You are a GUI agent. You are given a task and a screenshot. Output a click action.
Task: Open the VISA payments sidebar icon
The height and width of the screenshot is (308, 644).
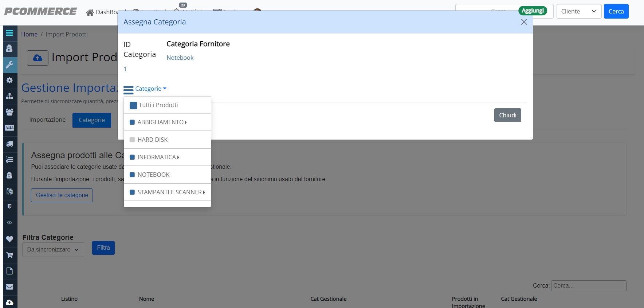click(9, 128)
